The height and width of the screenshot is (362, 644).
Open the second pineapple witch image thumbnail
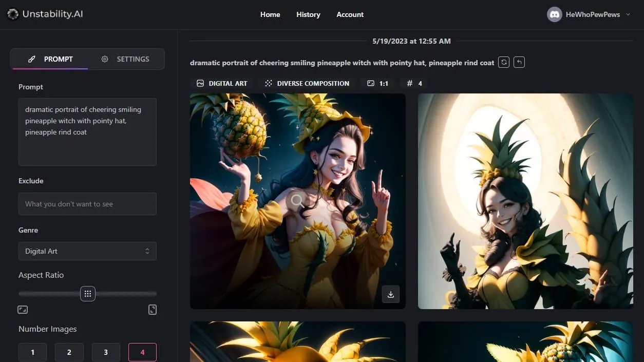[x=525, y=201]
